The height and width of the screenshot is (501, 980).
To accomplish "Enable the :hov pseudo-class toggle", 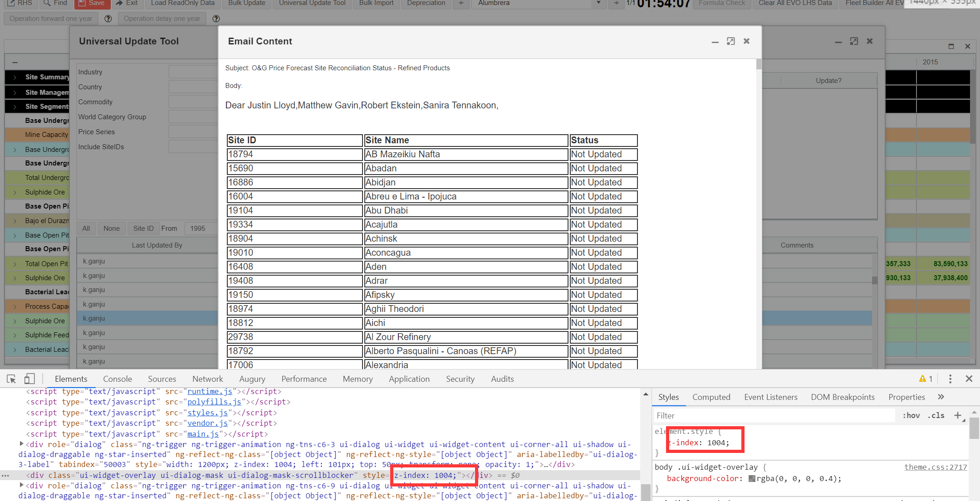I will (911, 415).
